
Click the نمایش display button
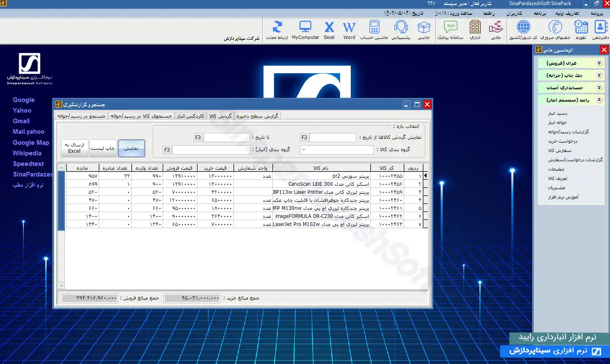point(131,148)
